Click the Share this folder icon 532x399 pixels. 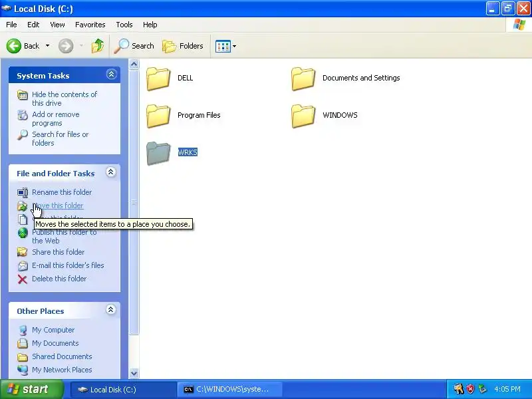[x=23, y=252]
